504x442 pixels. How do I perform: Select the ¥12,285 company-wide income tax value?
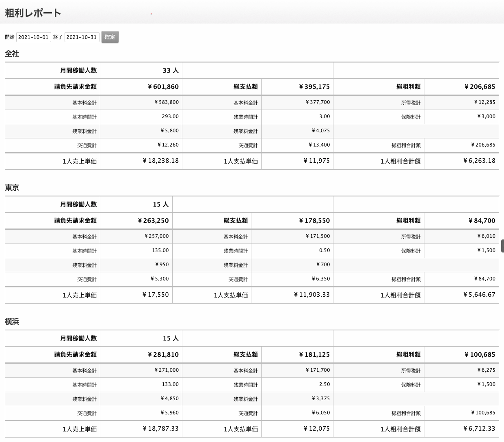[x=485, y=102]
